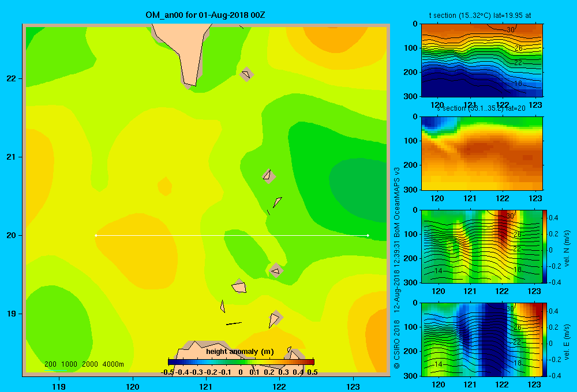Image resolution: width=577 pixels, height=392 pixels.
Task: Click the vel. N velocity color bar
Action: pyautogui.click(x=545, y=246)
